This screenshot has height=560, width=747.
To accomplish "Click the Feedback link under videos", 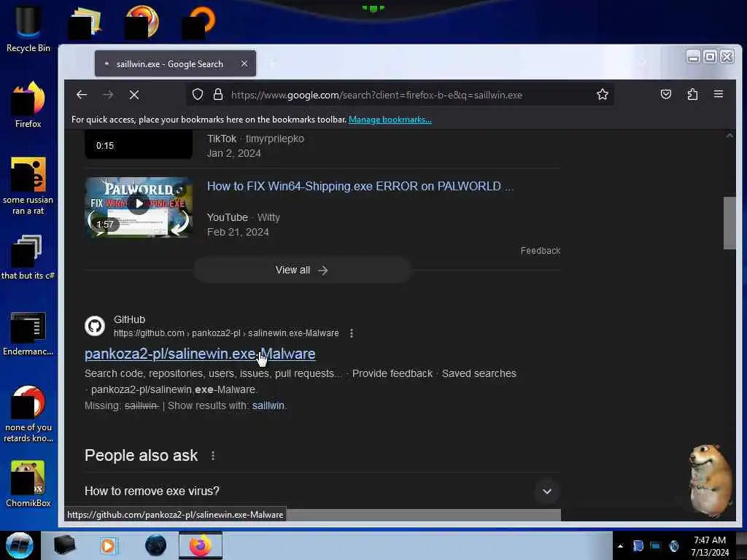I will point(541,251).
